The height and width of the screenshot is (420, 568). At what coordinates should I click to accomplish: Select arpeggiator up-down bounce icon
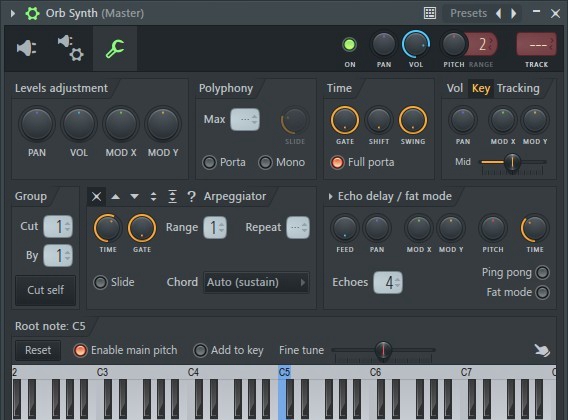tap(154, 196)
